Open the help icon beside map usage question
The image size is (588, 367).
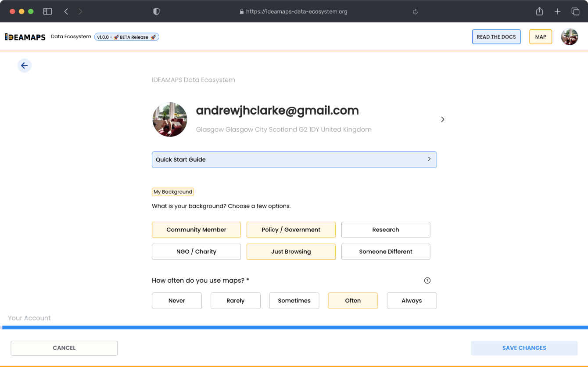coord(427,281)
